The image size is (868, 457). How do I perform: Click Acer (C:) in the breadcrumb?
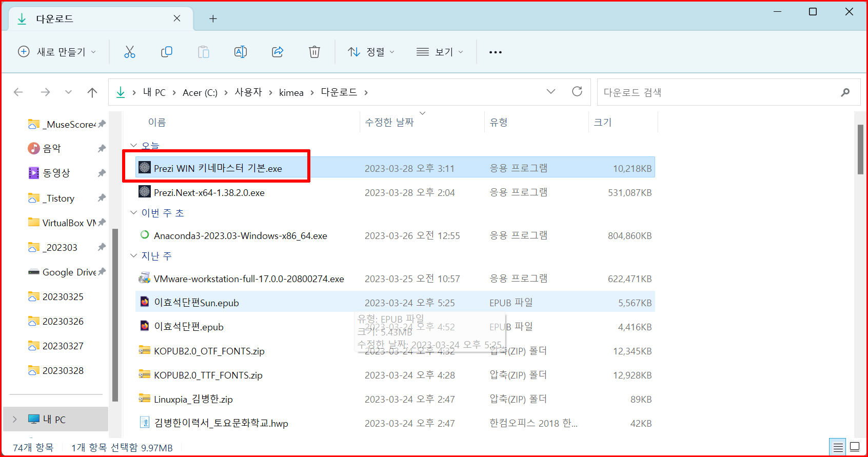[200, 93]
